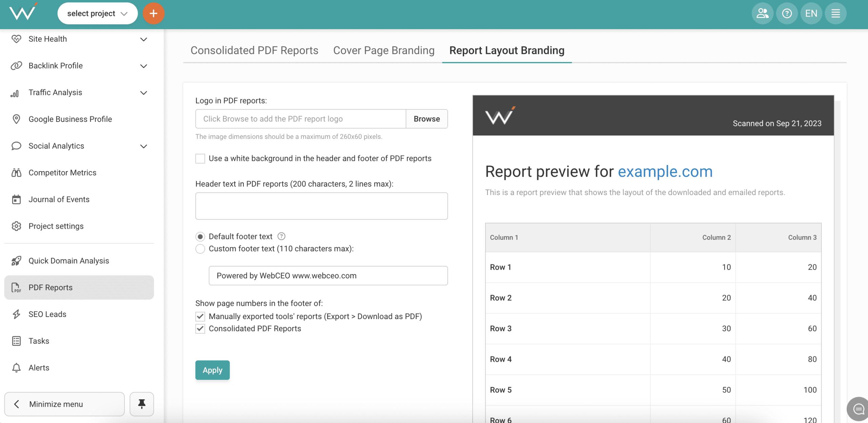Click the Traffic Analysis bar chart icon
The height and width of the screenshot is (423, 868).
[15, 93]
